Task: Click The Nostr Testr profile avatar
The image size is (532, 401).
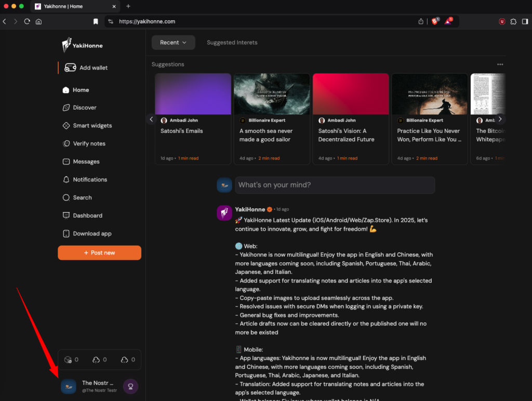Action: click(x=69, y=386)
